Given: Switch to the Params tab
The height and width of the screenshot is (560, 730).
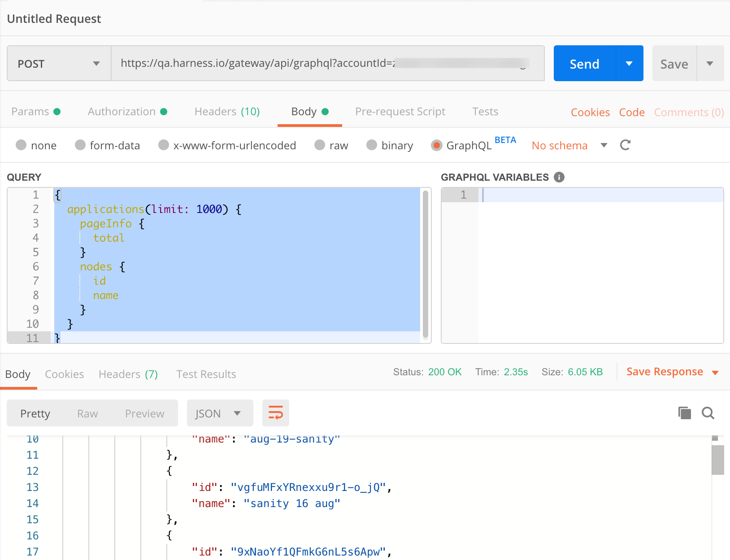Looking at the screenshot, I should [x=36, y=111].
